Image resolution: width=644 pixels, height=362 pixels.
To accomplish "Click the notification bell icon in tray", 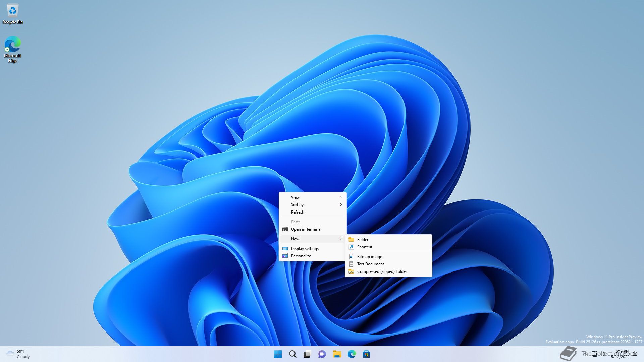I will (635, 354).
